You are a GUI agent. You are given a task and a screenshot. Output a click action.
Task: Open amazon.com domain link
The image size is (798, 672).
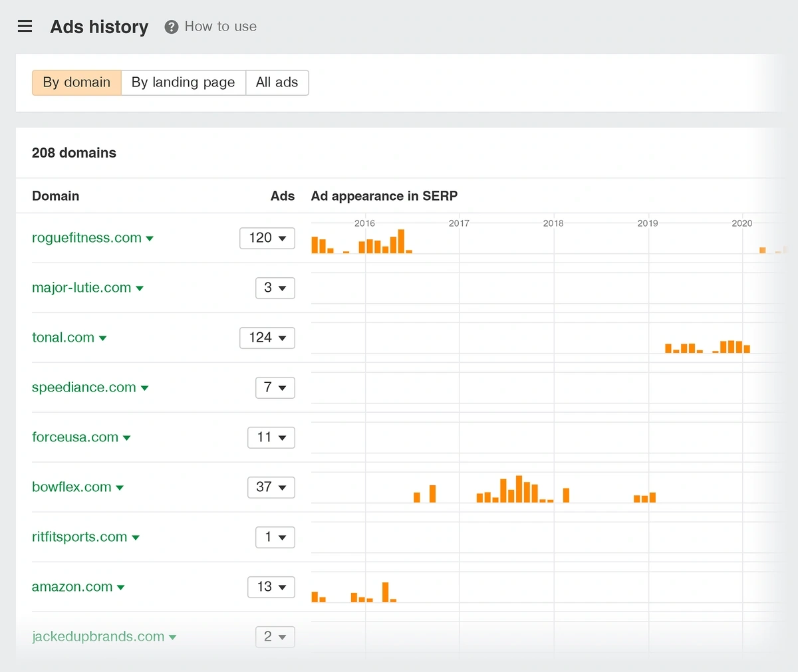click(72, 587)
